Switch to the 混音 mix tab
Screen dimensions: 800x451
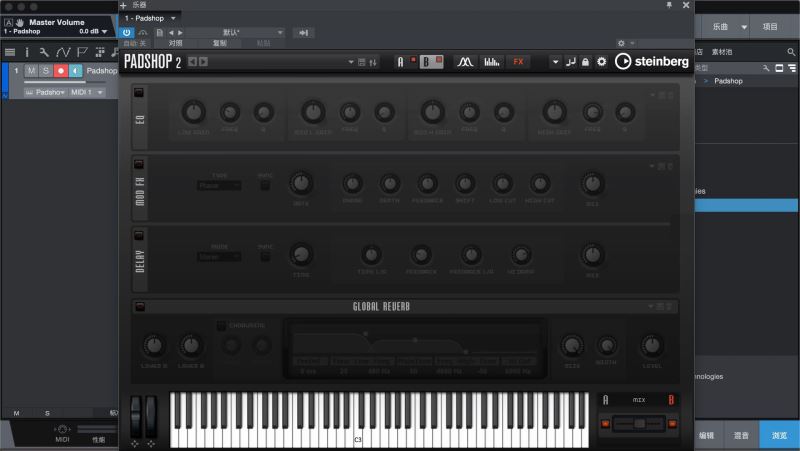[741, 435]
